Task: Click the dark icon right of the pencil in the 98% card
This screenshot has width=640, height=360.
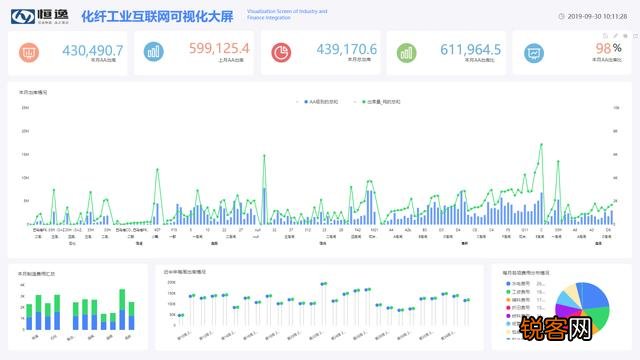Action: [625, 36]
